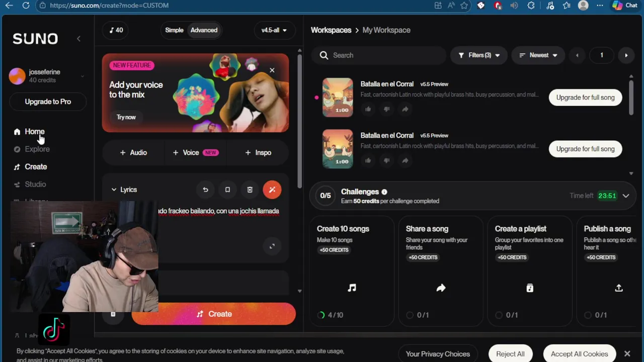Add an Inspo input
This screenshot has height=362, width=644.
click(258, 153)
